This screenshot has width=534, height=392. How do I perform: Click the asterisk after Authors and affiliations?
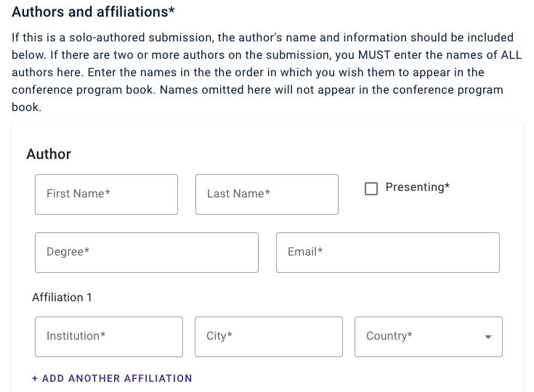(x=173, y=12)
